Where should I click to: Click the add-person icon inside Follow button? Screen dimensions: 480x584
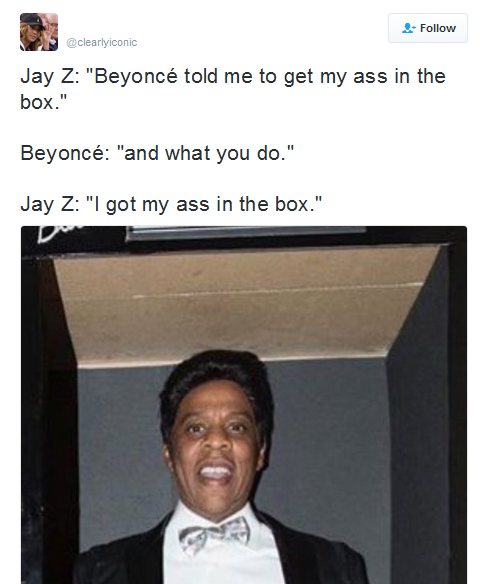408,28
